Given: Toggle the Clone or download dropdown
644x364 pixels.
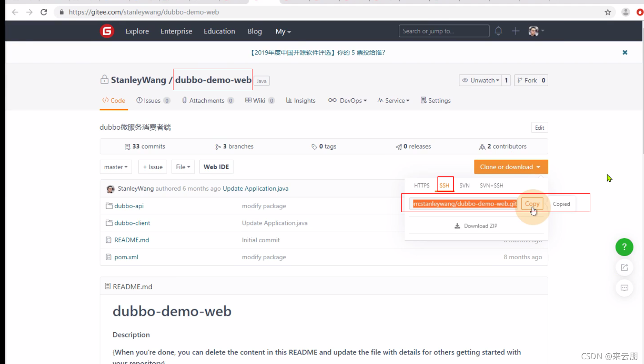Looking at the screenshot, I should tap(511, 167).
